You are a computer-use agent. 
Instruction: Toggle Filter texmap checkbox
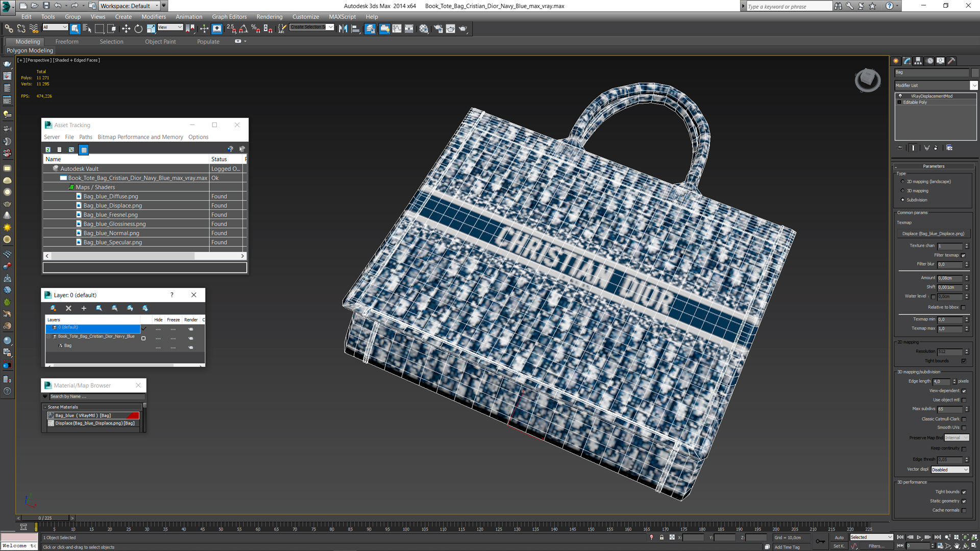click(x=964, y=255)
